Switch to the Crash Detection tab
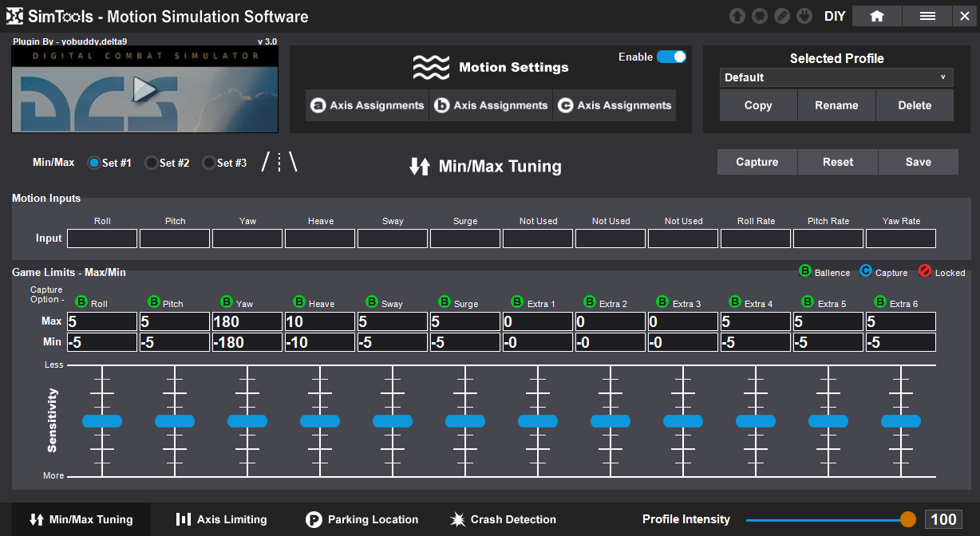Viewport: 980px width, 536px height. click(x=503, y=519)
